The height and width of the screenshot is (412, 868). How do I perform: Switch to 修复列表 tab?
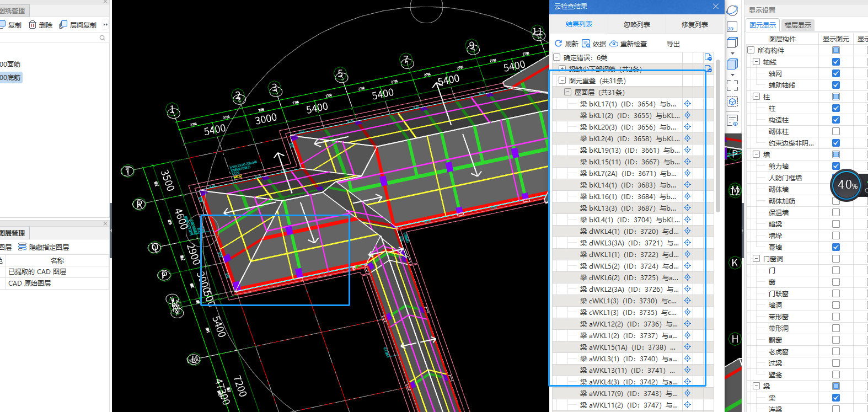click(x=695, y=24)
